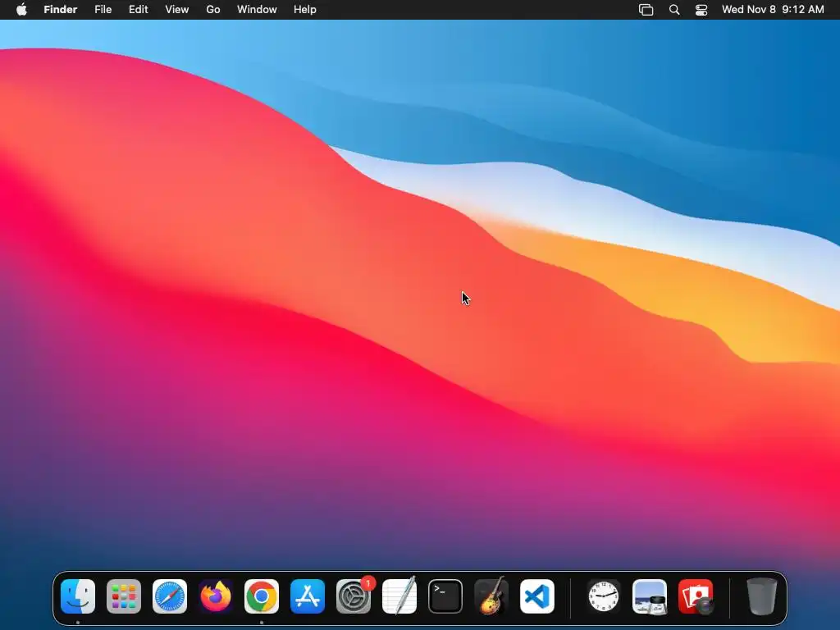Open the App Store icon
The height and width of the screenshot is (630, 840).
tap(308, 596)
